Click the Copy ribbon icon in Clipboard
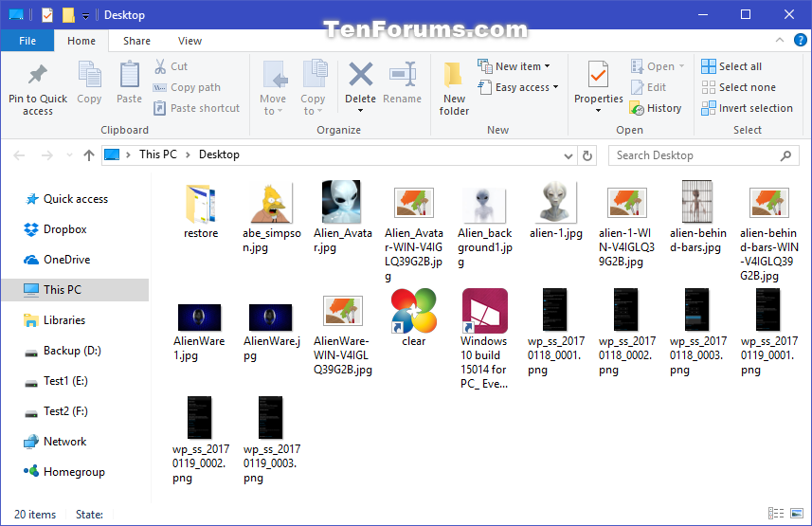This screenshot has width=812, height=526. 89,75
